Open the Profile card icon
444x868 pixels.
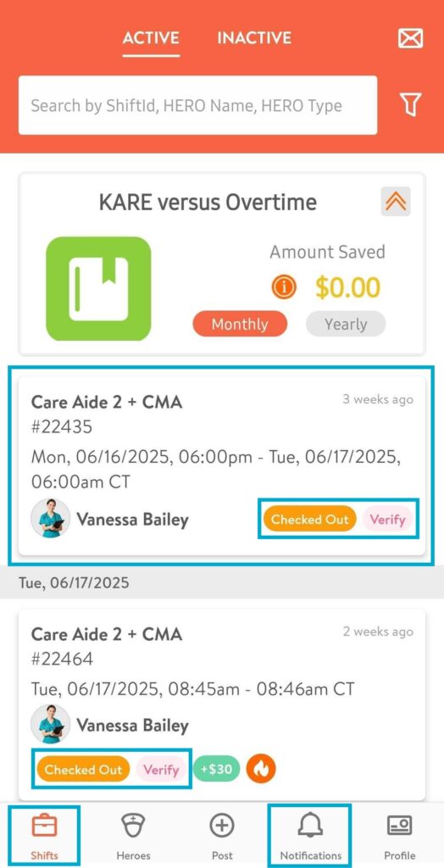click(399, 827)
